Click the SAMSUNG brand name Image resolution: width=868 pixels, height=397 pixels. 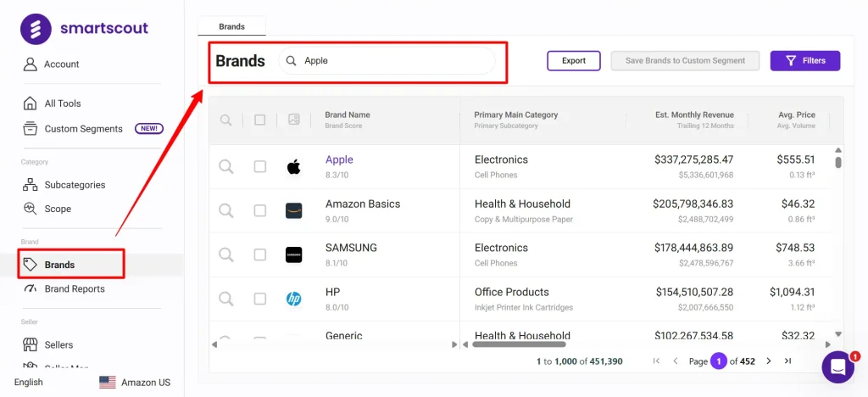pos(351,248)
